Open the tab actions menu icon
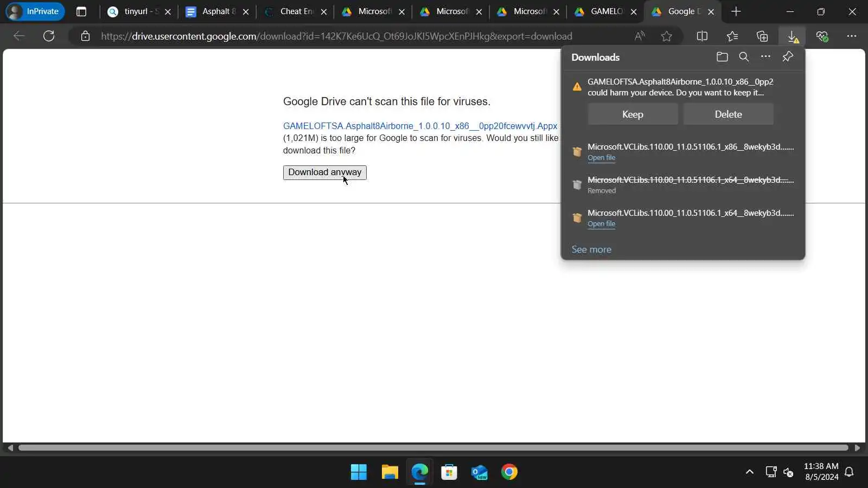The height and width of the screenshot is (488, 868). [81, 11]
